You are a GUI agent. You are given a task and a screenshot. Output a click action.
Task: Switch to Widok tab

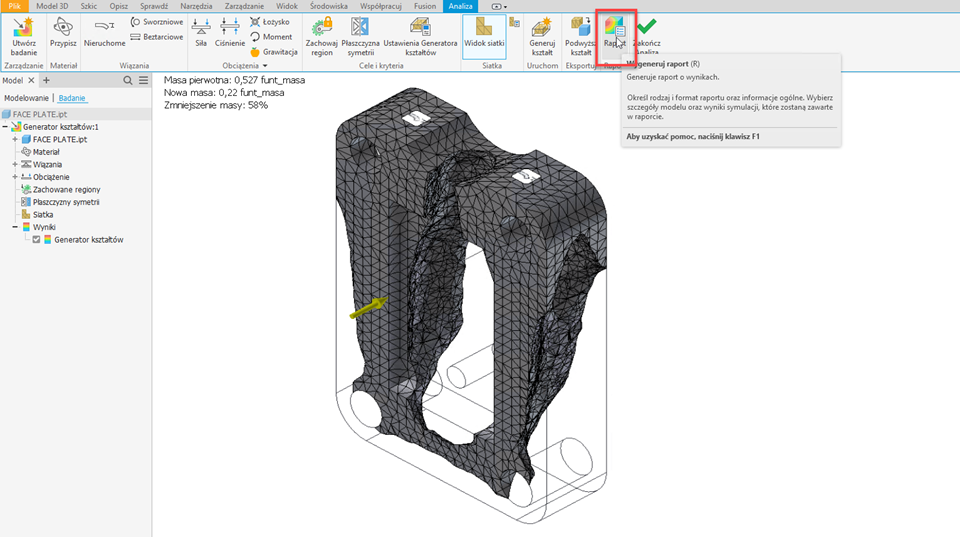[x=287, y=6]
